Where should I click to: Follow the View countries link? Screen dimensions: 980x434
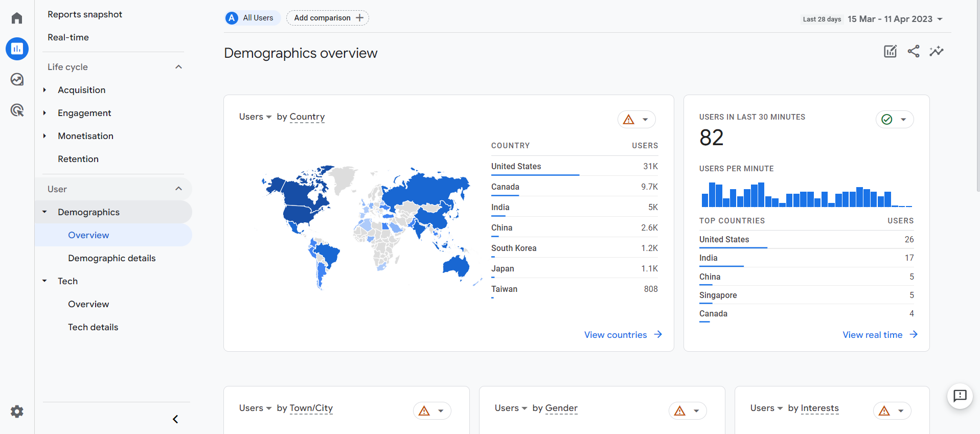pos(623,335)
